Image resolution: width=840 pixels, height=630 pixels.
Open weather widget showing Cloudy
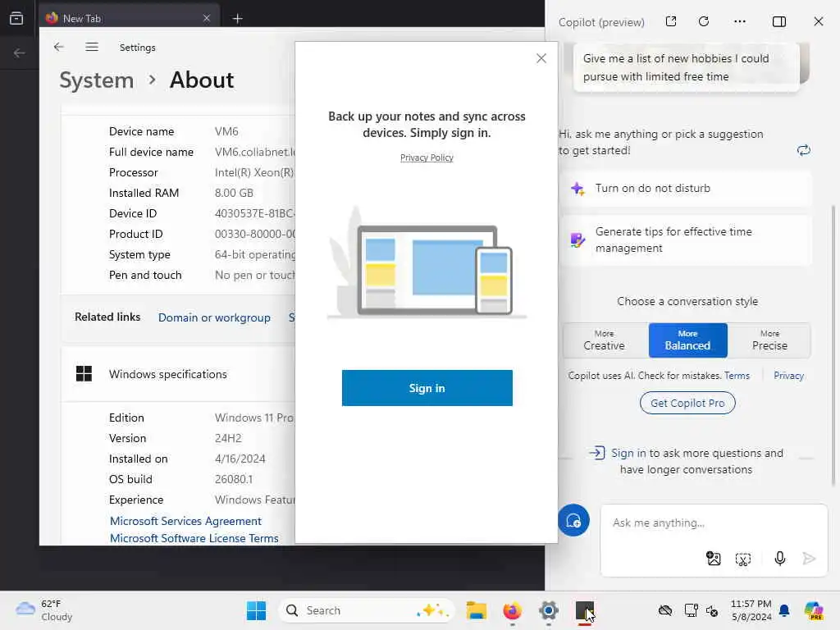(44, 610)
